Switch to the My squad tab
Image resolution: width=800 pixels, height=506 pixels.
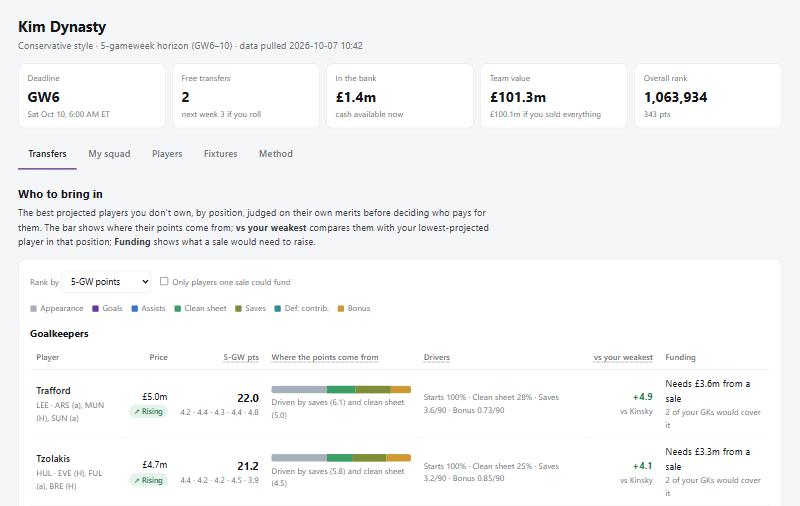pos(109,154)
